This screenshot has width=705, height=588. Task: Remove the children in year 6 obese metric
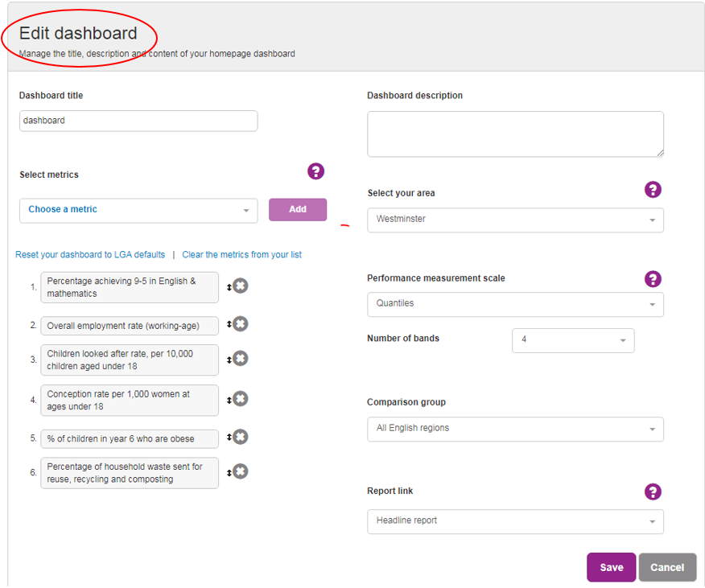tap(241, 437)
